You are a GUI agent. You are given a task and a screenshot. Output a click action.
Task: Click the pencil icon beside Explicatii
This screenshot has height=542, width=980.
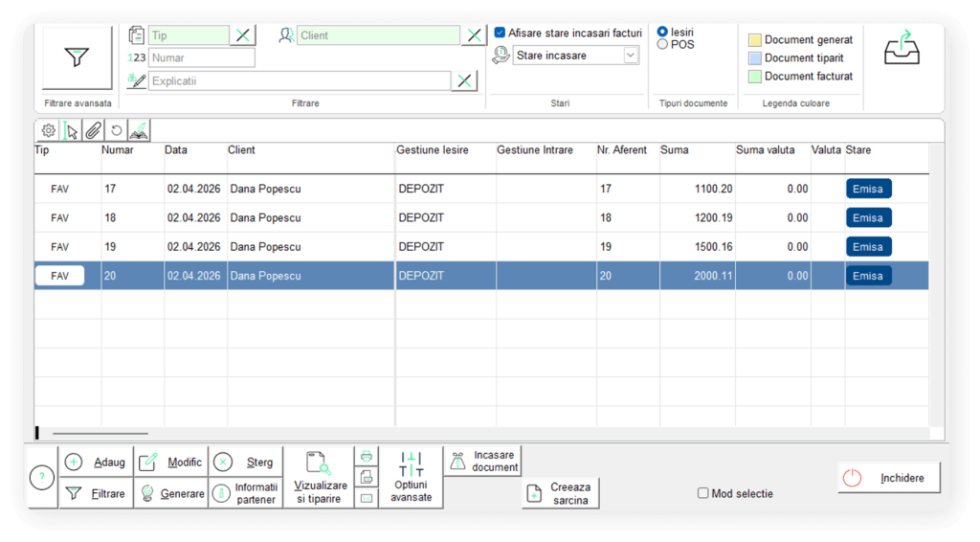pyautogui.click(x=136, y=80)
